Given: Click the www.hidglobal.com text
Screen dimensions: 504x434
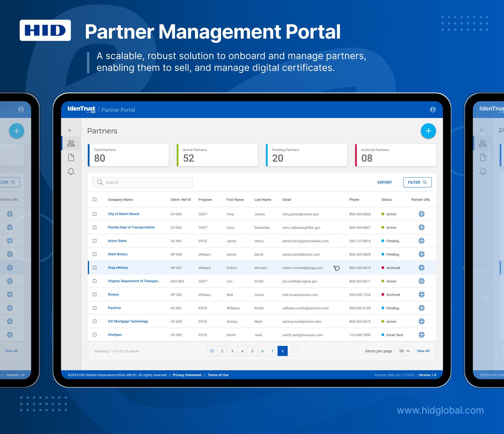Looking at the screenshot, I should pos(440,410).
